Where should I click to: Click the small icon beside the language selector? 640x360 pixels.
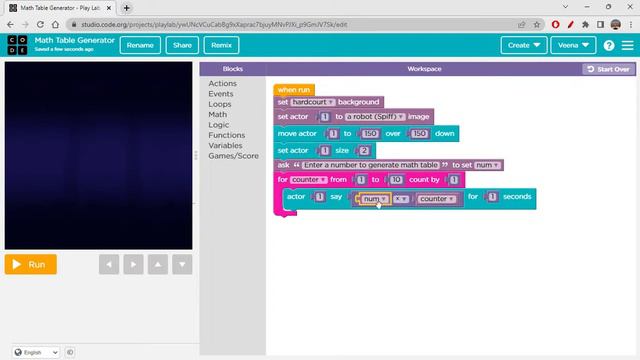pos(70,352)
